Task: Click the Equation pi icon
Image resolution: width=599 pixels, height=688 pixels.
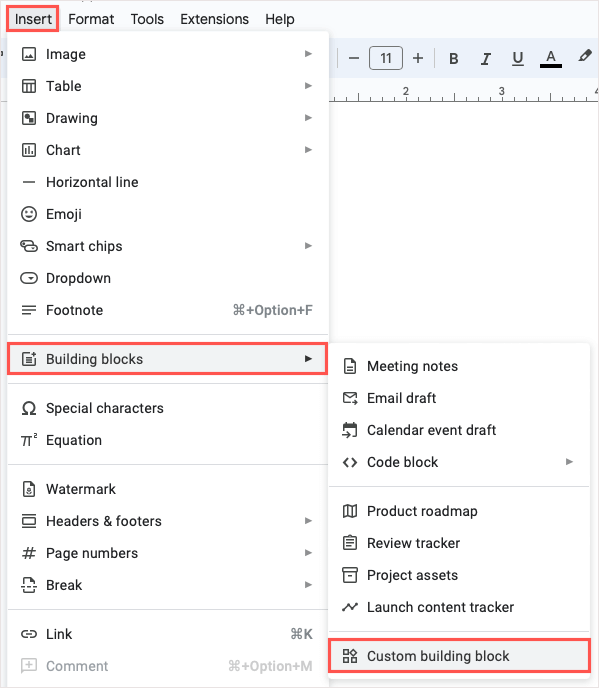Action: tap(29, 440)
